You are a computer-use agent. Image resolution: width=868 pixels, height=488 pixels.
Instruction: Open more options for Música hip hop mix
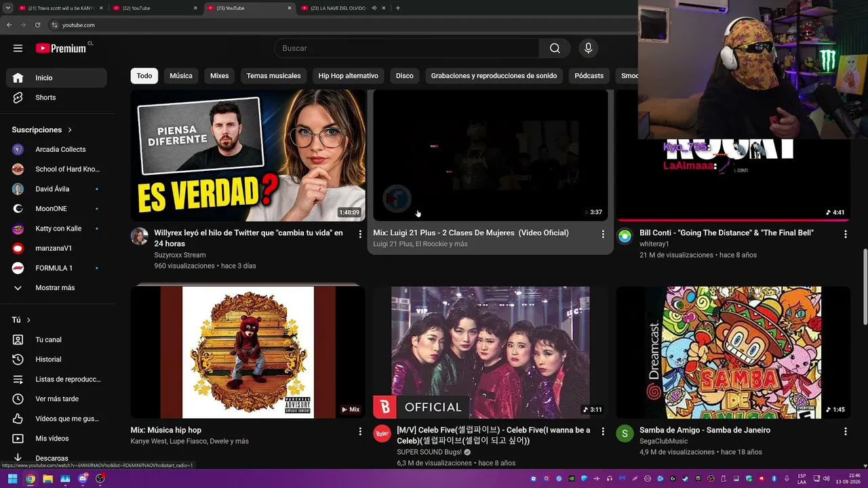360,432
